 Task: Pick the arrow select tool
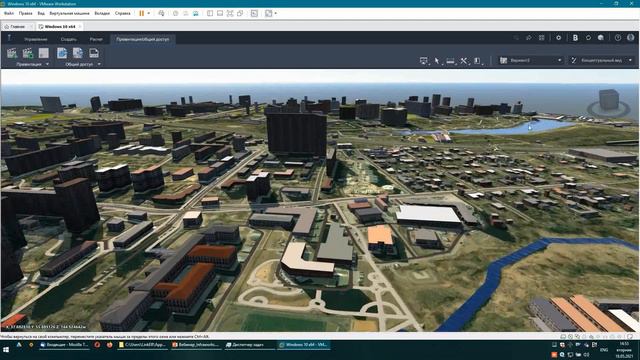[437, 61]
